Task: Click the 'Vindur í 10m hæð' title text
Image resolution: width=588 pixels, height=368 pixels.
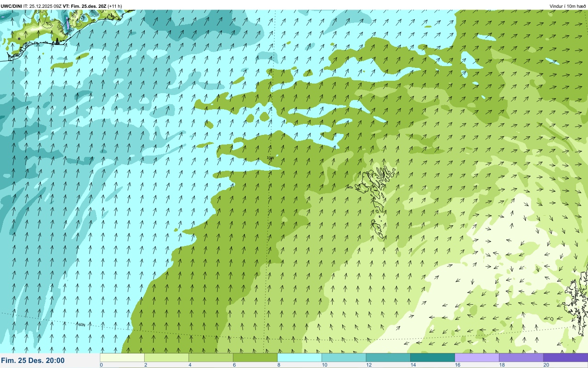Action: pos(568,6)
